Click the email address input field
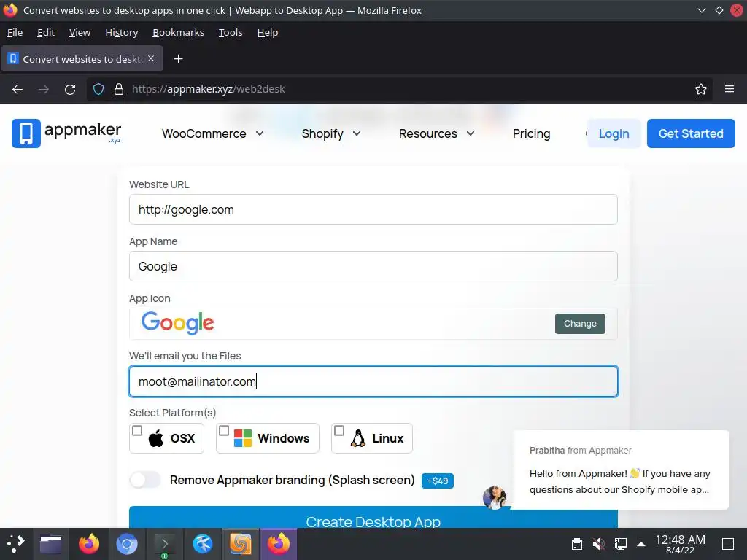747x560 pixels. (373, 381)
